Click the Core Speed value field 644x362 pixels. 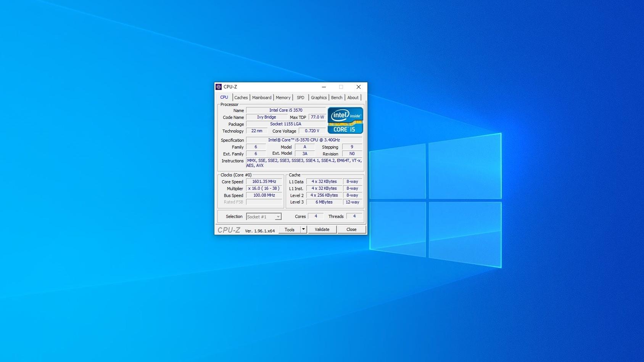point(264,182)
